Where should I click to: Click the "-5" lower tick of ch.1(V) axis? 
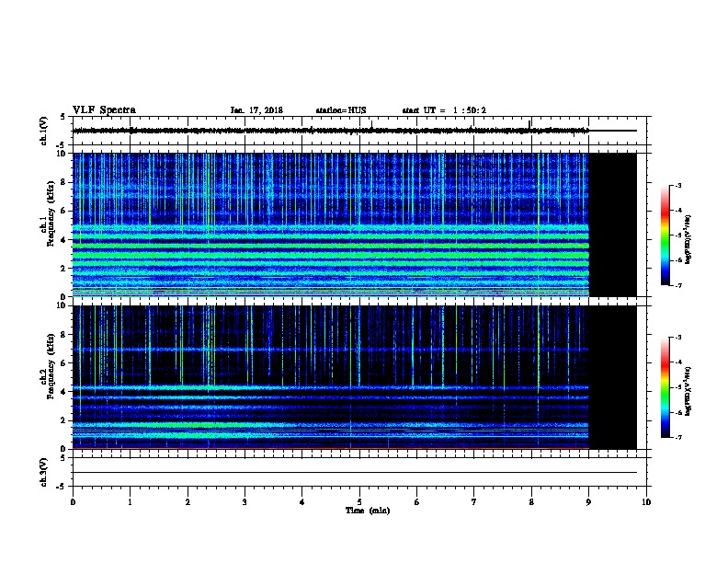coord(62,145)
